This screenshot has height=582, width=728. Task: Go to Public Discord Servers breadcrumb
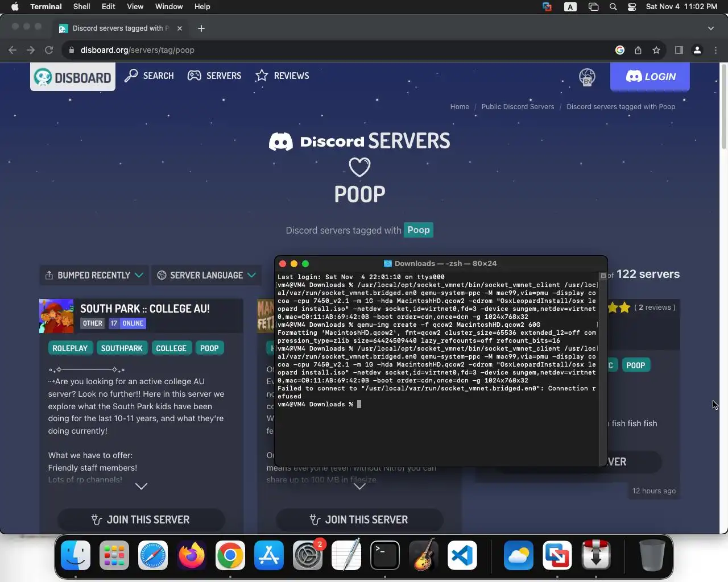click(518, 107)
